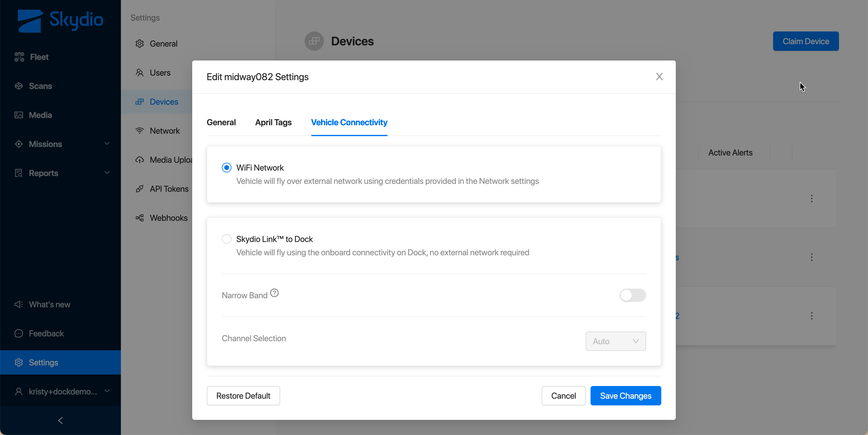The image size is (868, 435).
Task: Click the Skydio logo
Action: pos(60,21)
